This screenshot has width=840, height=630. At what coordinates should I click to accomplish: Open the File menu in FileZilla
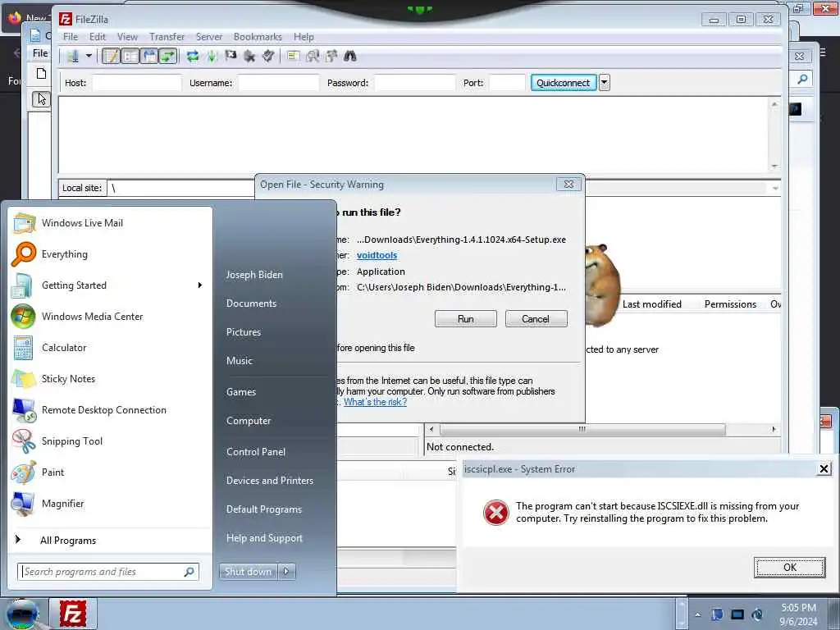[x=71, y=36]
